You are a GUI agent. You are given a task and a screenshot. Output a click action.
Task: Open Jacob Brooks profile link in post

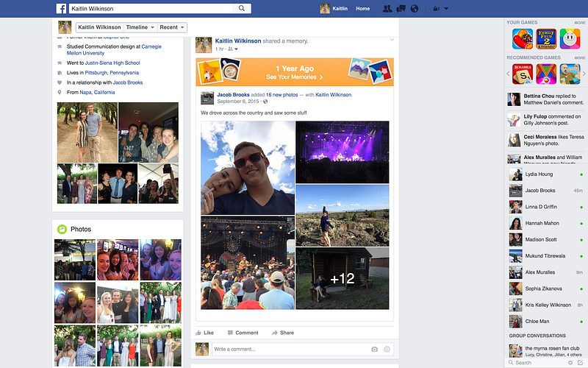tap(233, 95)
